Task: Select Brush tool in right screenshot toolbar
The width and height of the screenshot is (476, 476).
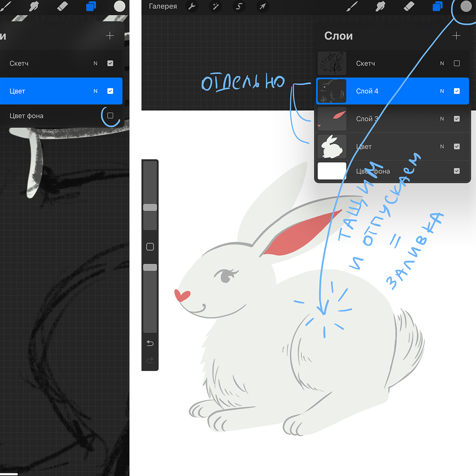Action: [352, 6]
